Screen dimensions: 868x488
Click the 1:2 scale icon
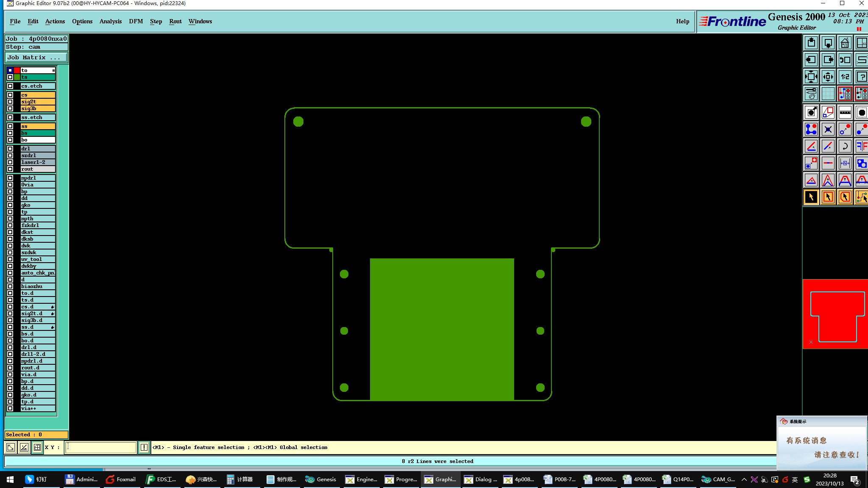(845, 77)
